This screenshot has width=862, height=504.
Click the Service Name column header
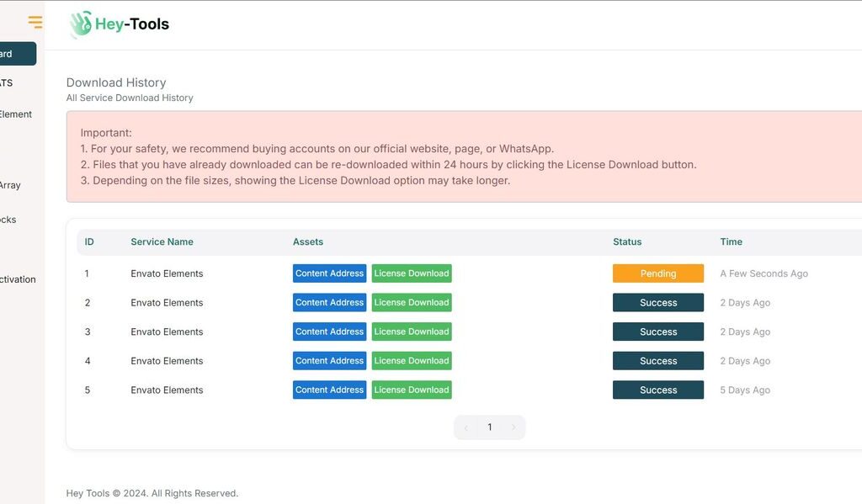point(162,241)
